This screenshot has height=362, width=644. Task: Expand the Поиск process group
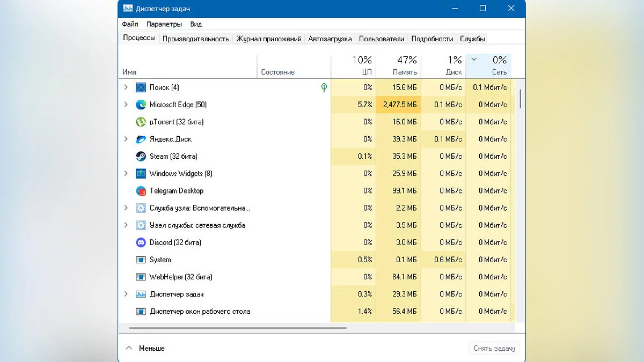[x=126, y=87]
